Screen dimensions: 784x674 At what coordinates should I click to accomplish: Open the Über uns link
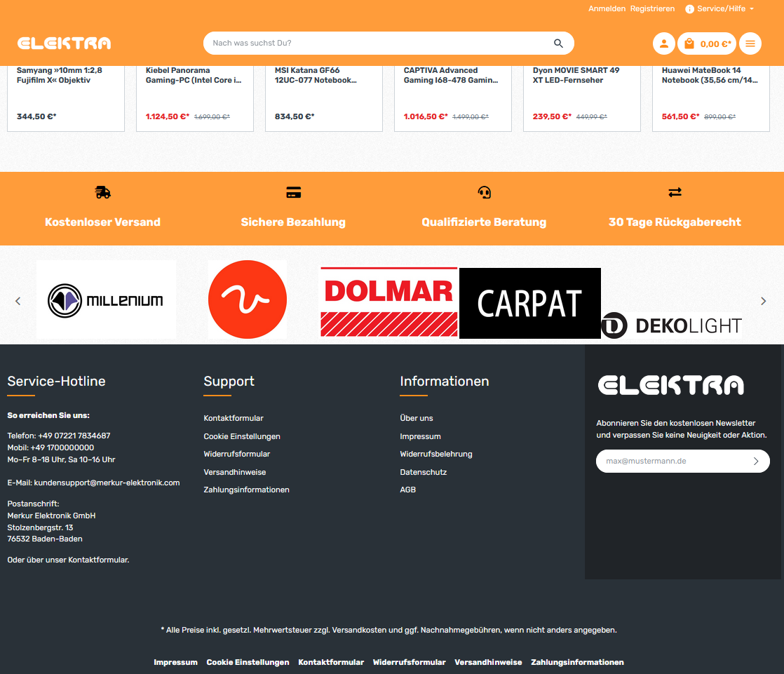point(416,418)
